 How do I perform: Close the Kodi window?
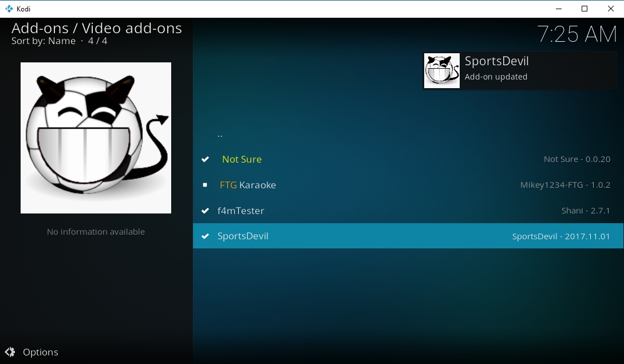610,9
